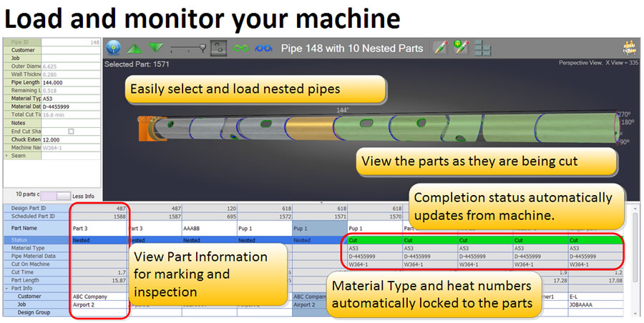This screenshot has width=644, height=323.
Task: Select the highlighted Pup 1 part column
Action: coord(318,228)
